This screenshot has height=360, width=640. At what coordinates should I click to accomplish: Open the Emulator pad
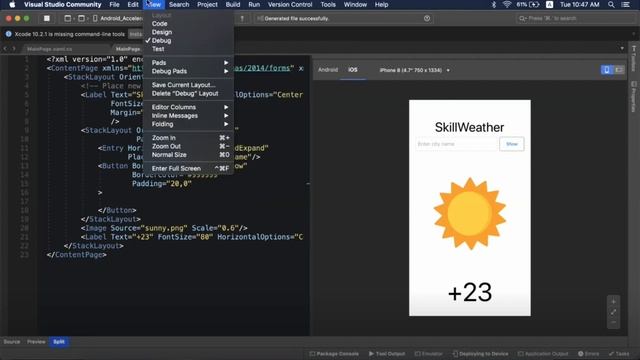coord(429,354)
